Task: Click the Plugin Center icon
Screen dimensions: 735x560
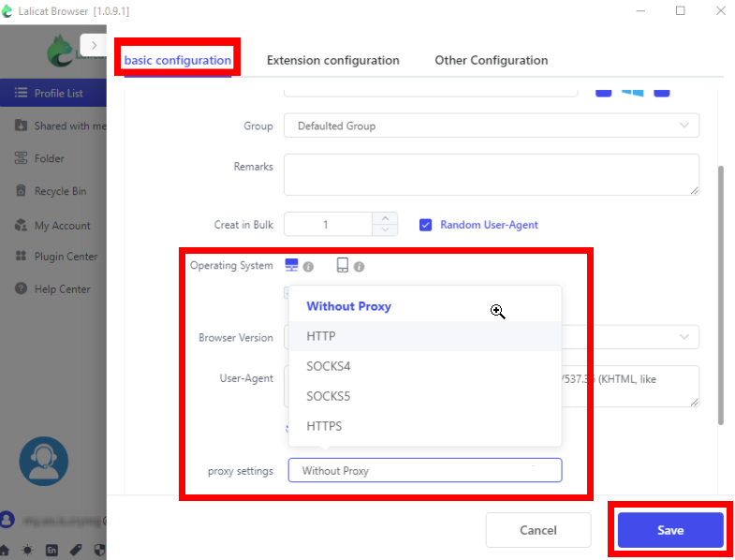Action: click(21, 256)
